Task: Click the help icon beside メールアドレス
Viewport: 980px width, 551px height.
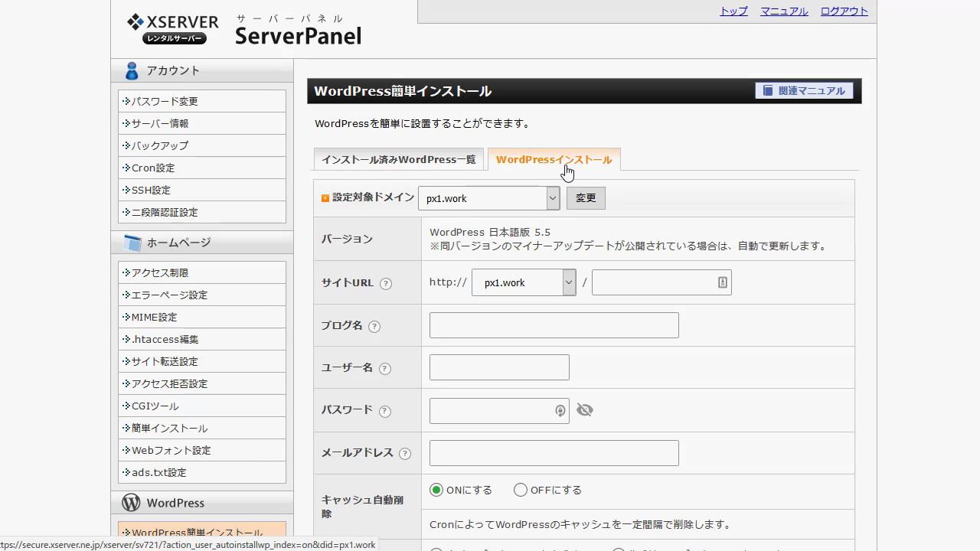Action: tap(405, 454)
